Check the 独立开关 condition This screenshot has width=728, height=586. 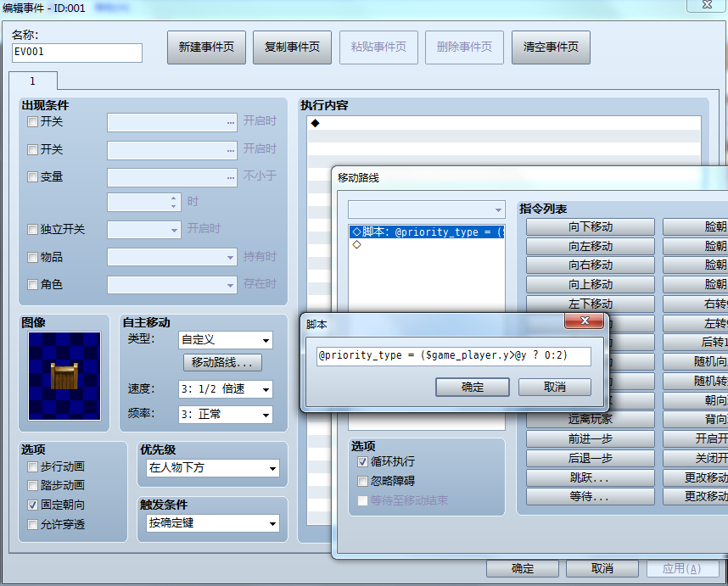pyautogui.click(x=32, y=229)
